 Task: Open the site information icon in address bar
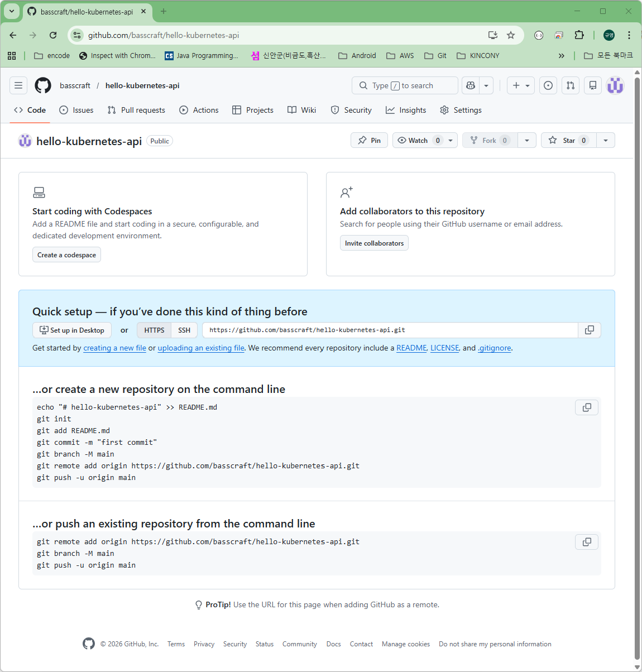point(77,35)
